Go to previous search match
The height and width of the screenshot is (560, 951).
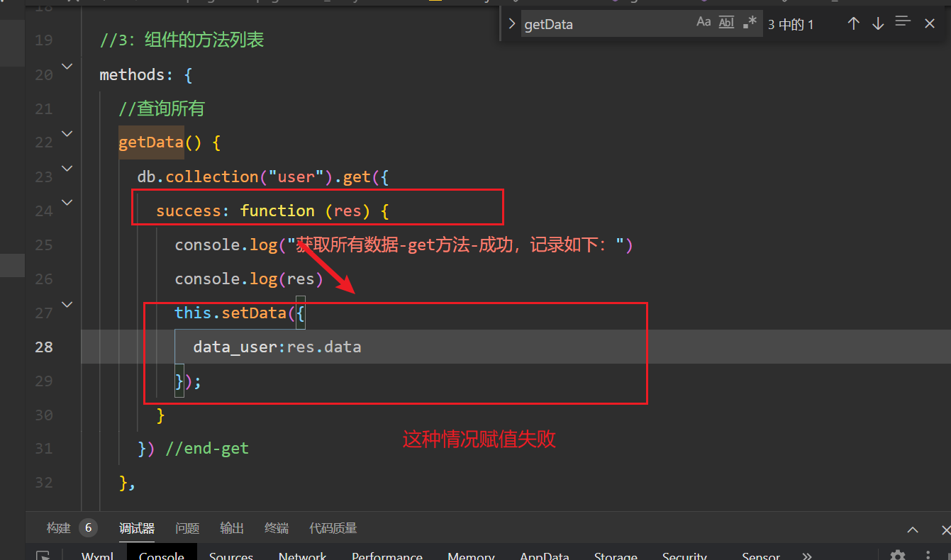point(853,23)
